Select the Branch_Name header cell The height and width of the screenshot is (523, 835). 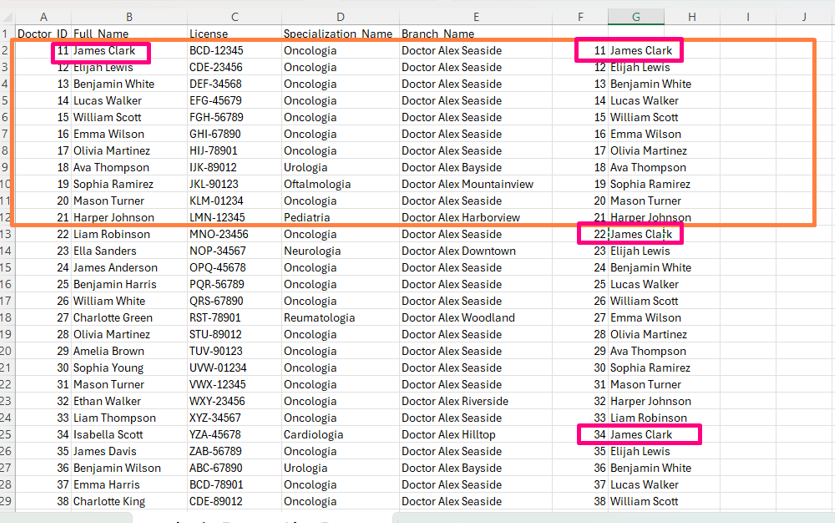[438, 34]
